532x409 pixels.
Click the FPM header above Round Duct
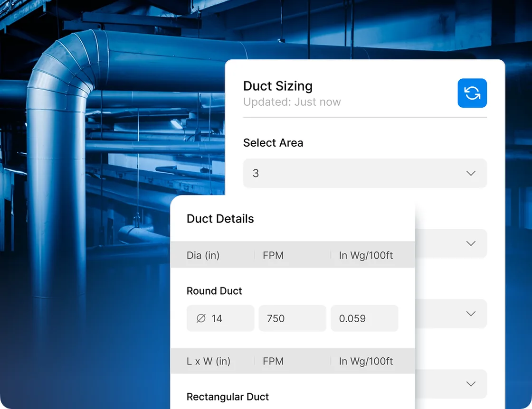click(x=273, y=255)
